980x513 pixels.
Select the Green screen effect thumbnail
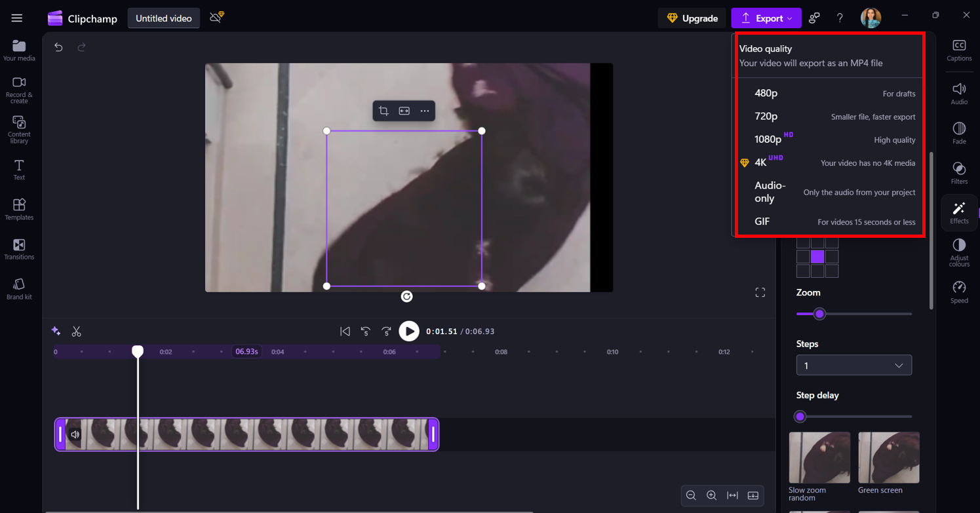[x=888, y=457]
